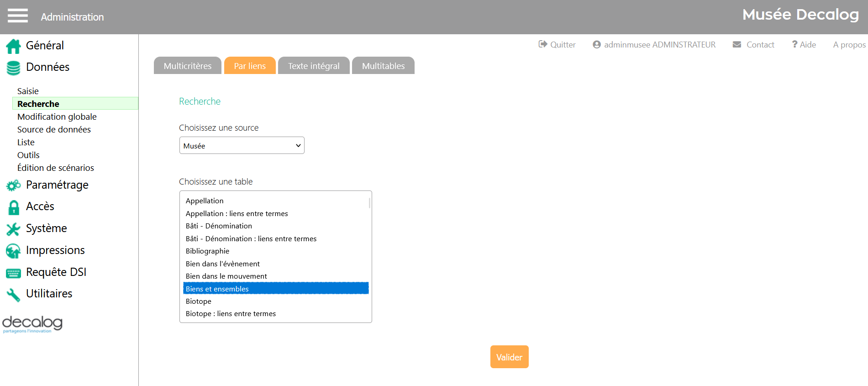The image size is (868, 386).
Task: Click the Général house icon
Action: tap(13, 46)
